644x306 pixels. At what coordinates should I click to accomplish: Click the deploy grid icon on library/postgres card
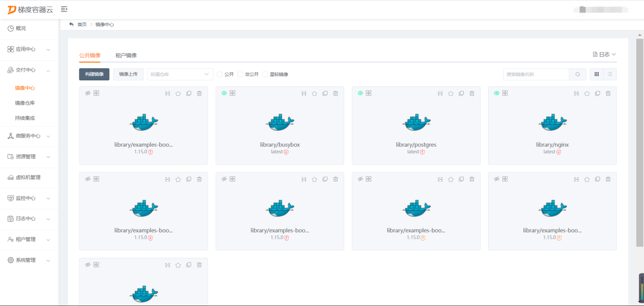coord(369,93)
